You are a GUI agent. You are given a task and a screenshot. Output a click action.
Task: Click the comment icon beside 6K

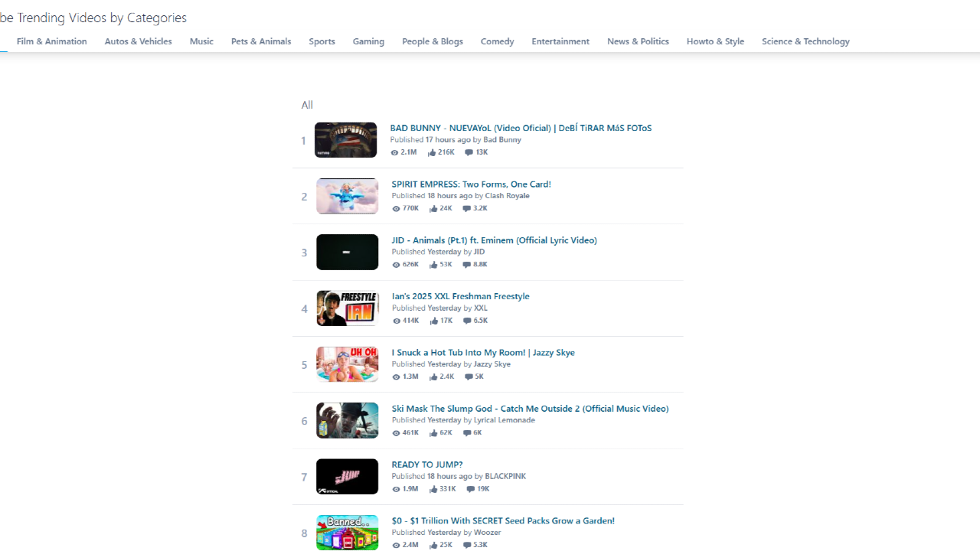466,433
